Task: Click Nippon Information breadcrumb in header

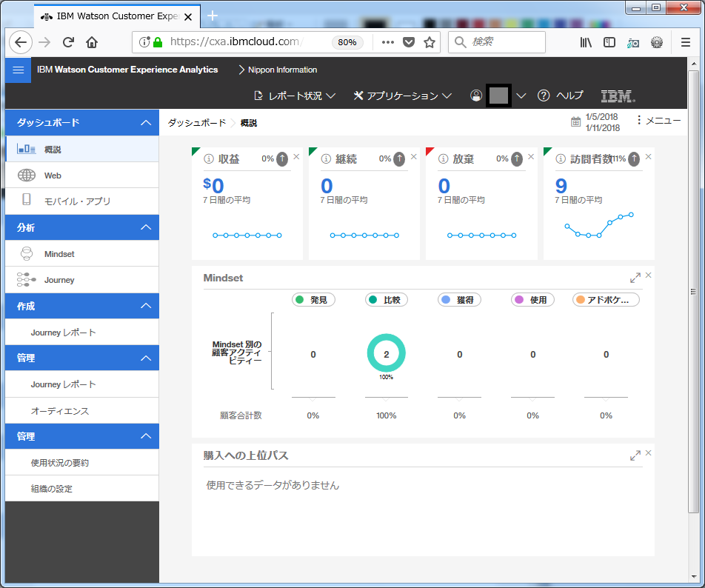Action: pos(282,70)
